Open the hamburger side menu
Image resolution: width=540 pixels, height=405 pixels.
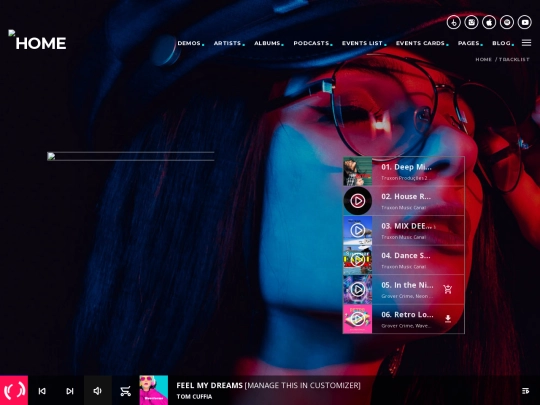(526, 42)
